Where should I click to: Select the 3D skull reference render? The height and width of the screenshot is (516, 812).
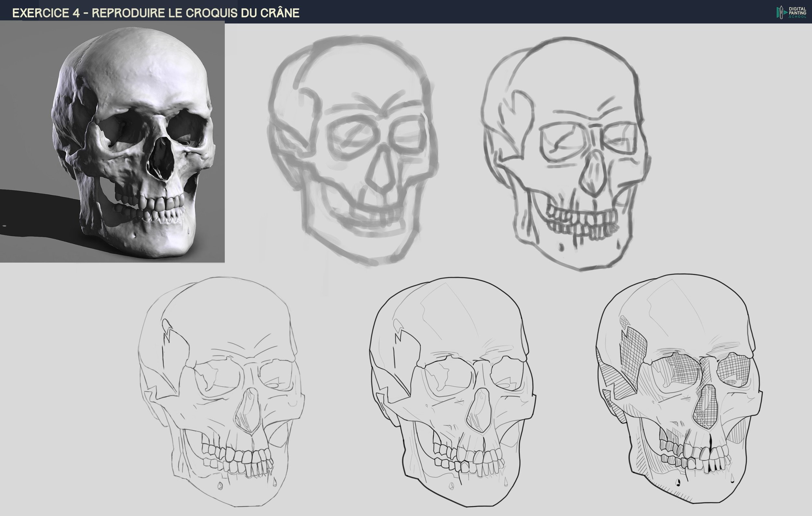click(112, 142)
